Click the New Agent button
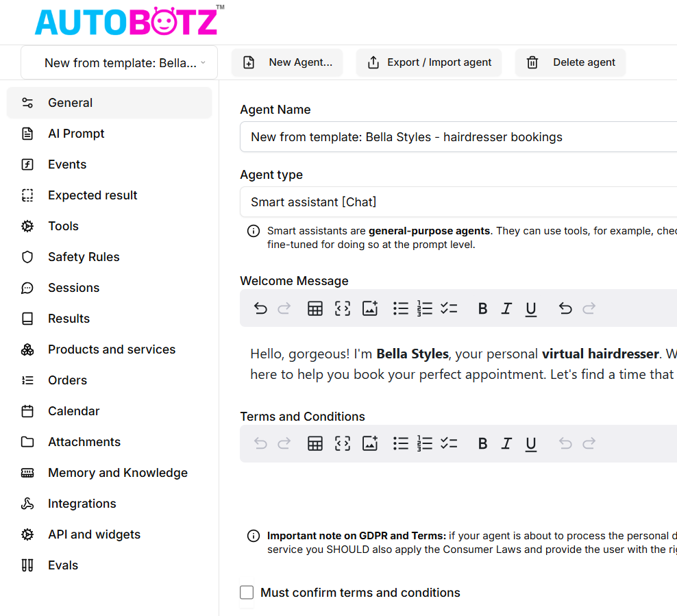 click(287, 62)
